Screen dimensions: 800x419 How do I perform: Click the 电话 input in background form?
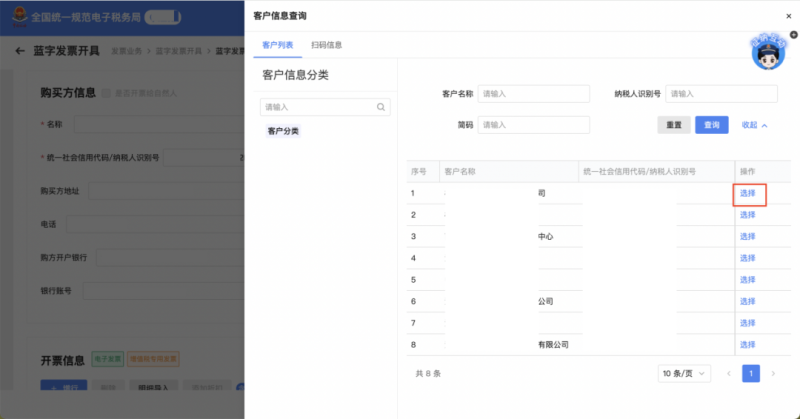click(156, 224)
